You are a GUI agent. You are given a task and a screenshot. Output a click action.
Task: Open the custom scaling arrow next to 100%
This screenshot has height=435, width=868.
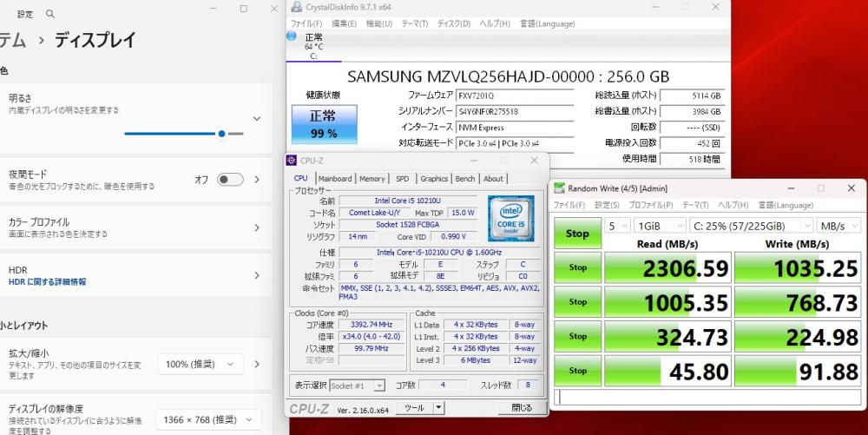pyautogui.click(x=257, y=364)
